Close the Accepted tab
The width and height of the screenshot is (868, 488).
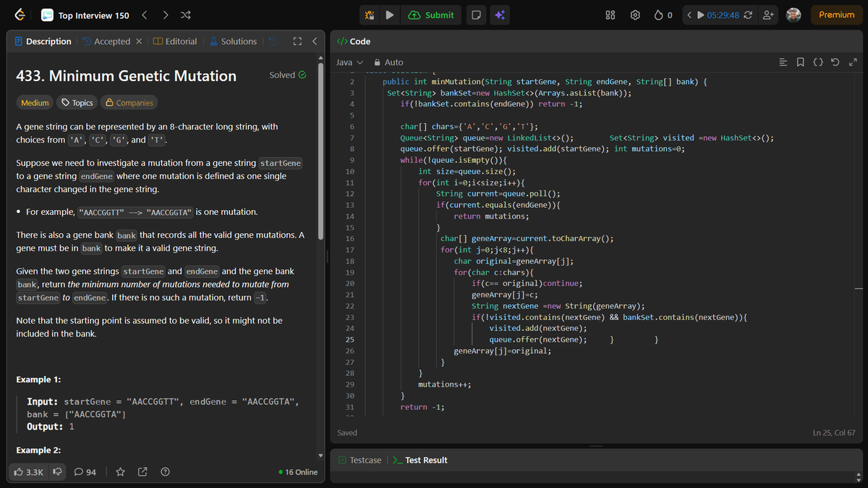pyautogui.click(x=139, y=41)
